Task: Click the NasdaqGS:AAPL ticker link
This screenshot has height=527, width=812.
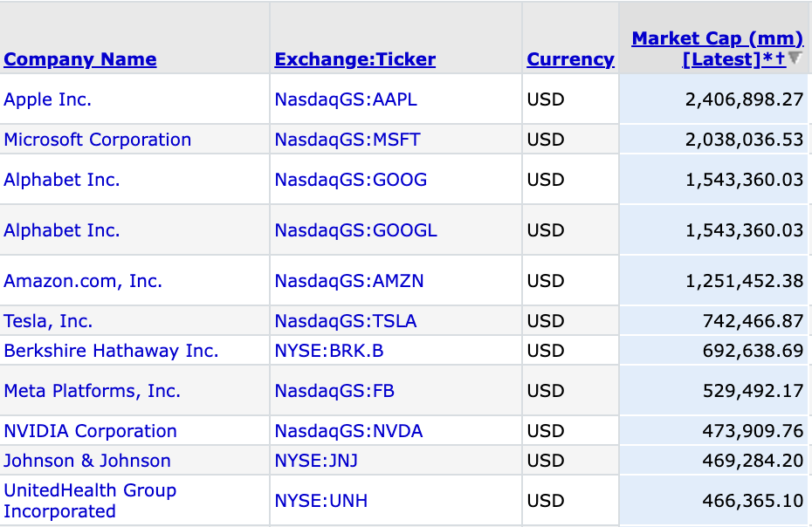Action: pos(346,99)
